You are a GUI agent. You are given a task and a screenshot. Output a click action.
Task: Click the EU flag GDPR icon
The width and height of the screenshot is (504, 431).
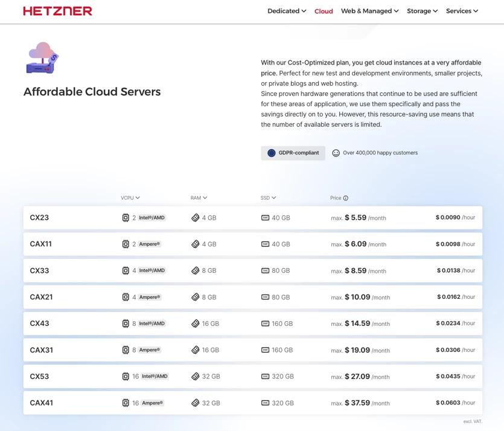(272, 153)
